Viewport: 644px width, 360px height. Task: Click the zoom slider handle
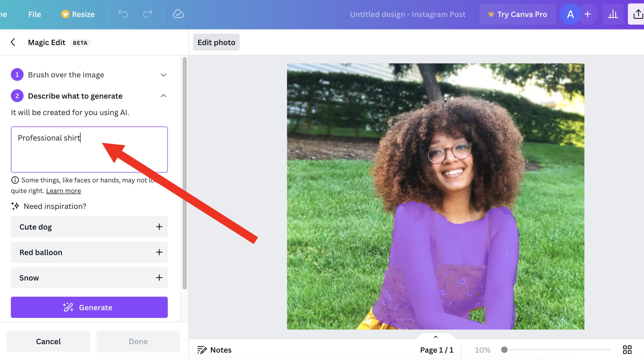[x=504, y=350]
